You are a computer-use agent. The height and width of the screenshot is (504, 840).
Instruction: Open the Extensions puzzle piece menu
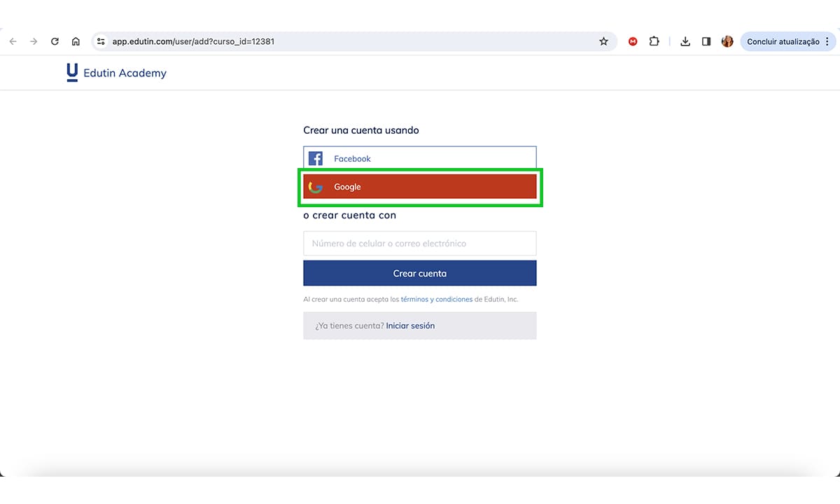654,41
